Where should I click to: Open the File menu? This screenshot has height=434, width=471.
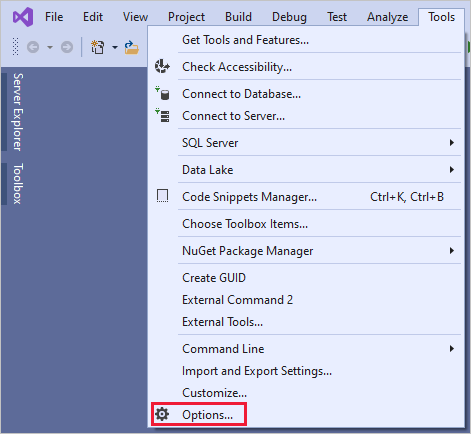[54, 17]
